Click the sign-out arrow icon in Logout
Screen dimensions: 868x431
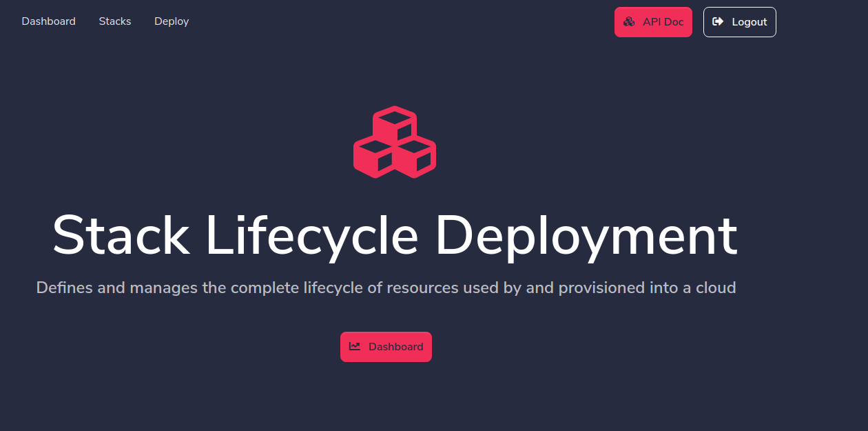[x=718, y=22]
